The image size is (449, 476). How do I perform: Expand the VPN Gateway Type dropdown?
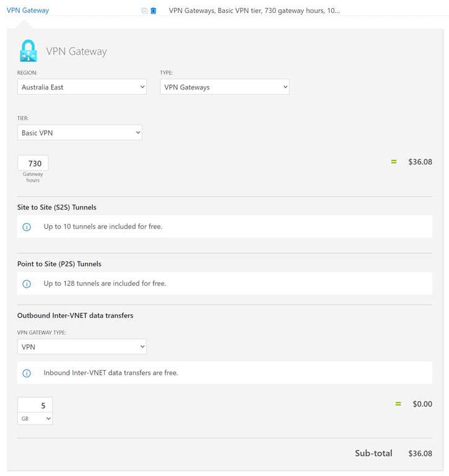point(82,347)
